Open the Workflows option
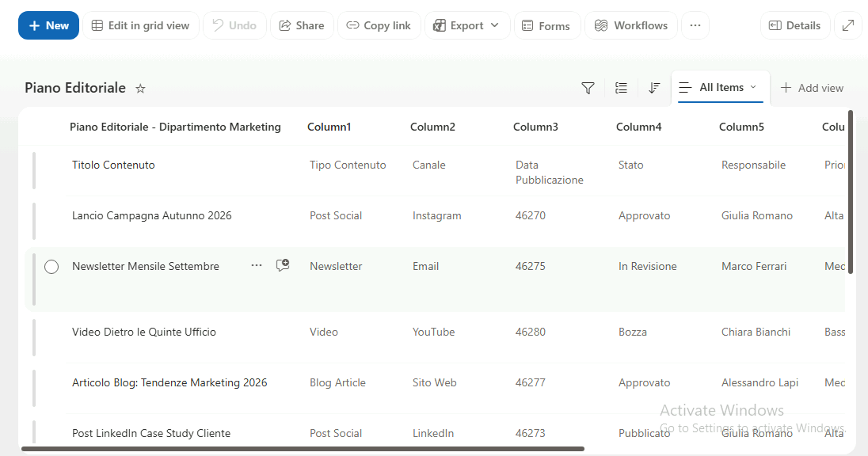The image size is (868, 456). pos(631,25)
